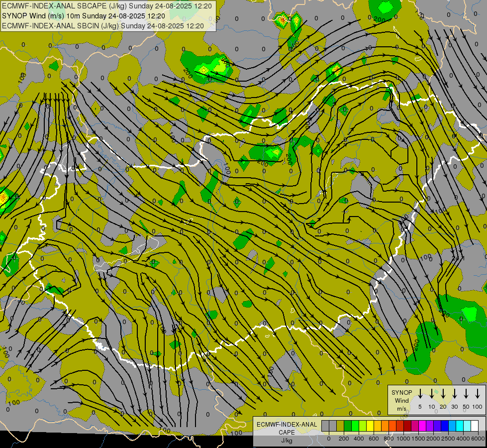Click the sky blue swatch at 2500 J/kg
487x448 pixels.
[453, 426]
